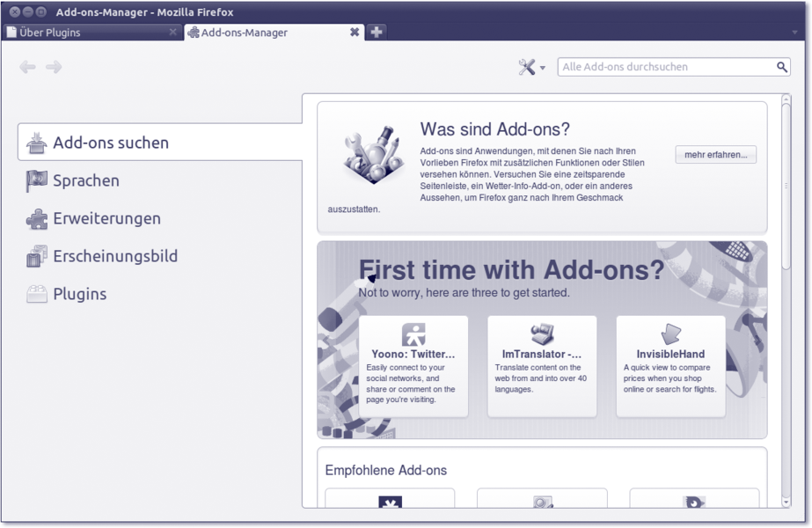Focus the 'Alle Add-ons durchsuchen' search field
This screenshot has width=812, height=528.
pyautogui.click(x=667, y=67)
